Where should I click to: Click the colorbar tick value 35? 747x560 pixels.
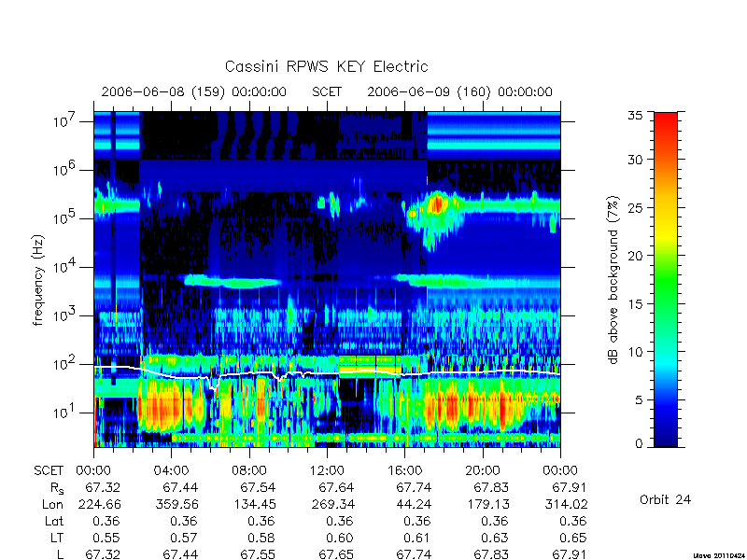click(x=635, y=116)
